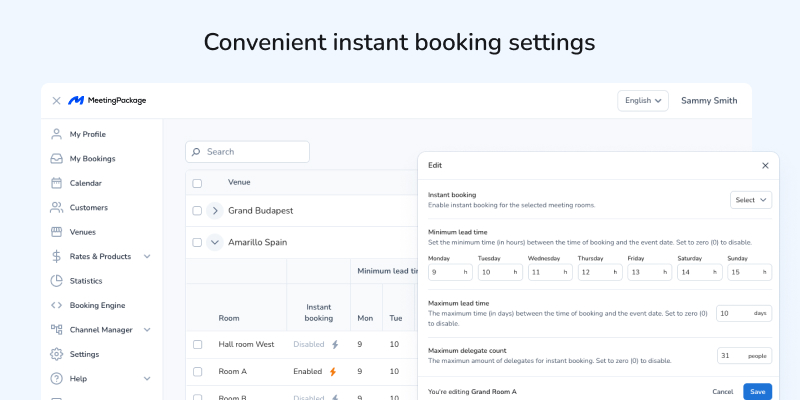Open the Venues menu item
800x400 pixels.
pyautogui.click(x=82, y=232)
